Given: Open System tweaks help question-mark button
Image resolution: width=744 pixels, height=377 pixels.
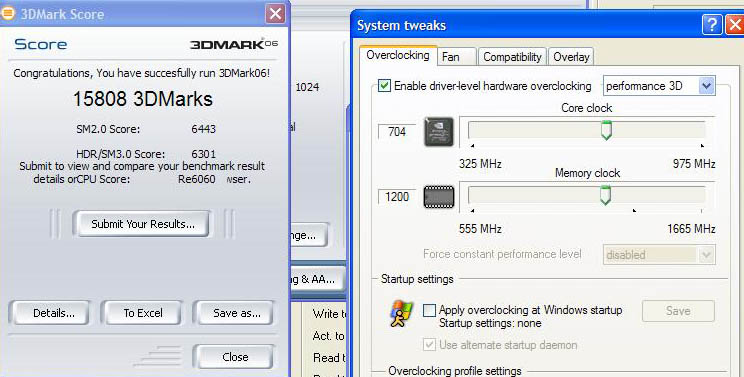Looking at the screenshot, I should click(712, 25).
